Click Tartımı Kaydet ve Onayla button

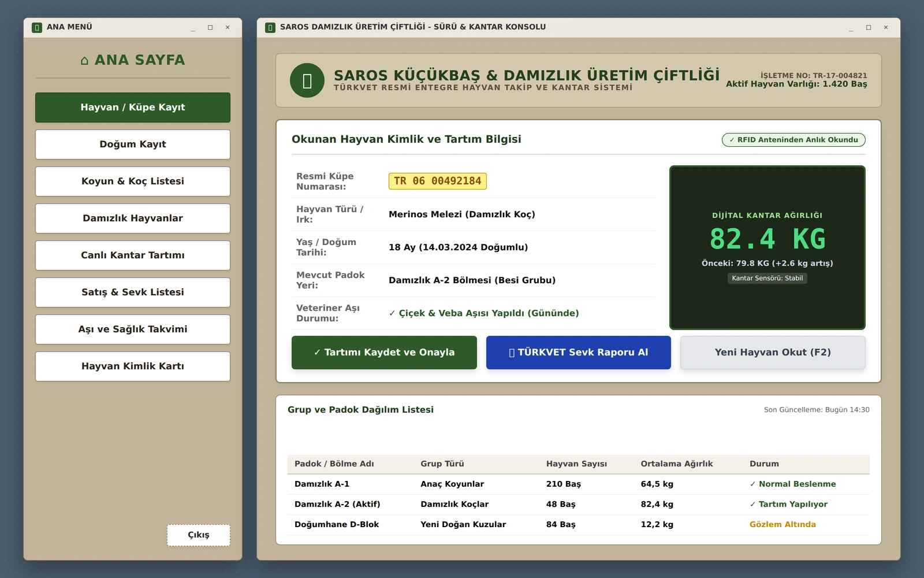click(x=384, y=353)
